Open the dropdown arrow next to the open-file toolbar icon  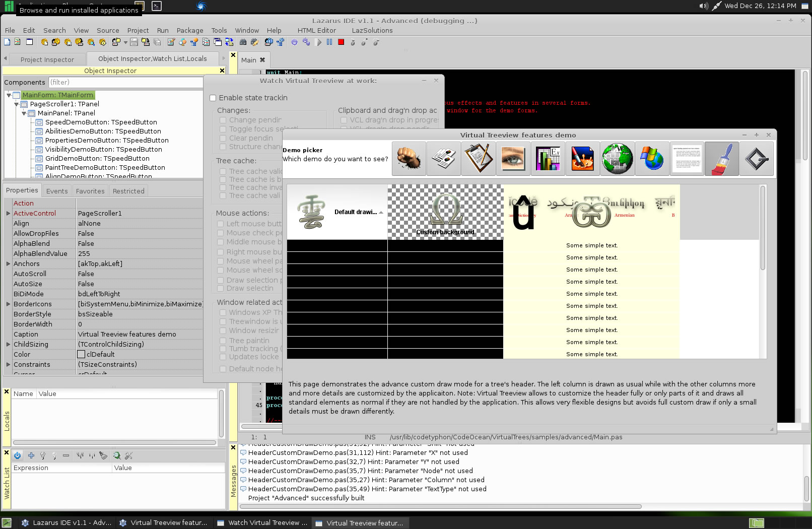coord(125,42)
